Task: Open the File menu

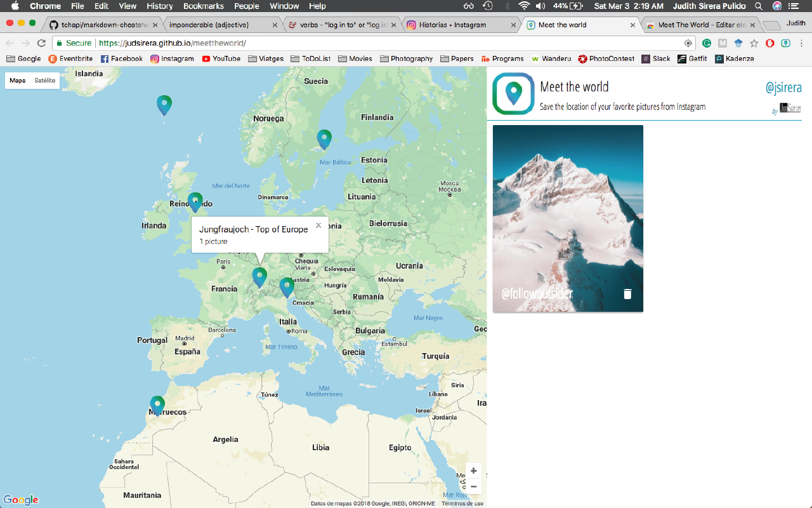Action: coord(77,6)
